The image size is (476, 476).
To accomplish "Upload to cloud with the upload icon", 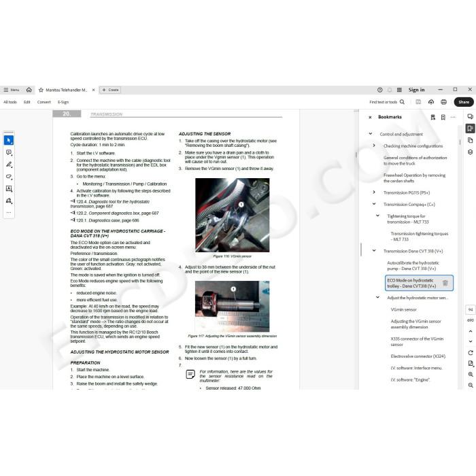I will 431,102.
